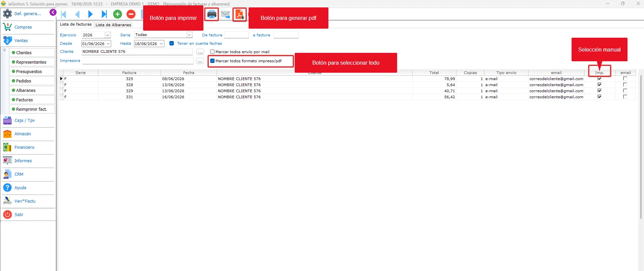
Task: Open the Desde date picker
Action: coord(108,44)
